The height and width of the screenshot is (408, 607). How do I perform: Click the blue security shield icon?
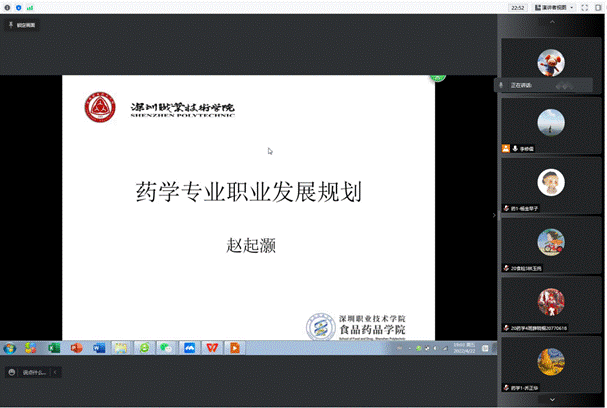[18, 7]
